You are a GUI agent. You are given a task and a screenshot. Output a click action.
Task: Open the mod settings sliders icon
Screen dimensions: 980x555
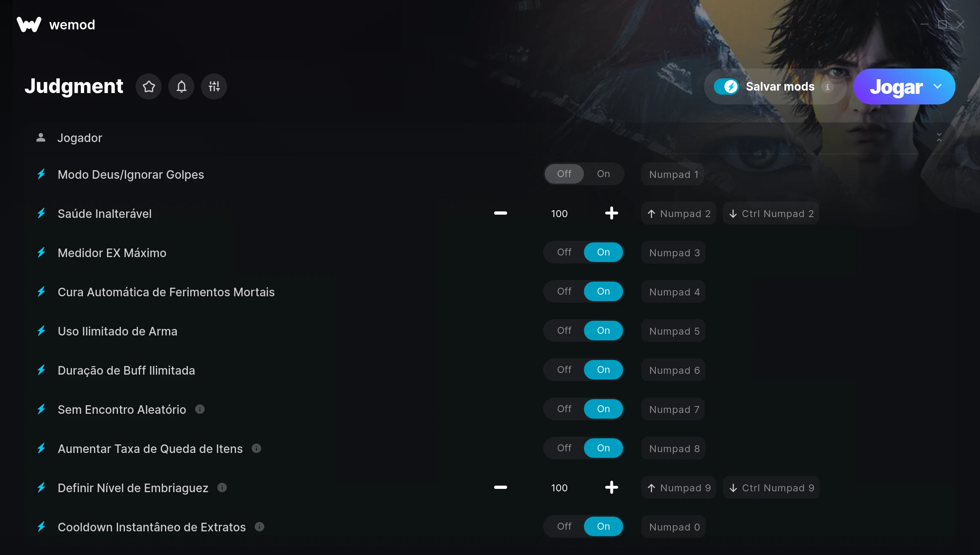[214, 87]
